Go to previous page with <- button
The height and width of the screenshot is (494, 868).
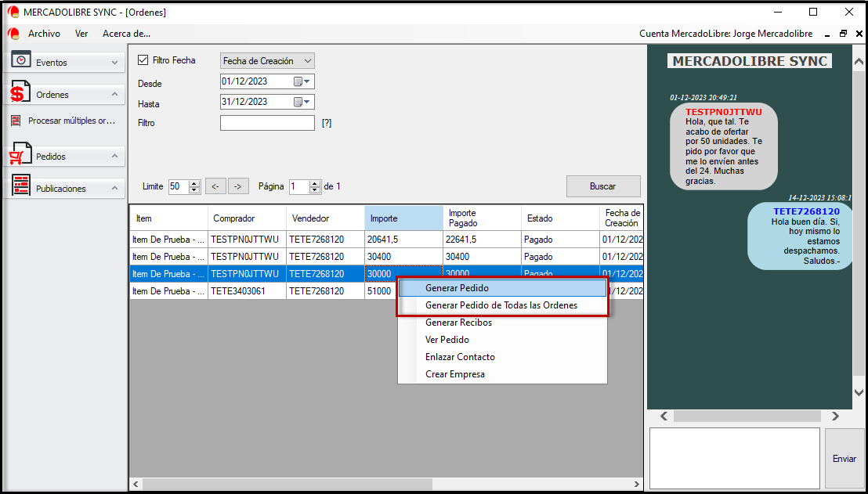pyautogui.click(x=215, y=186)
